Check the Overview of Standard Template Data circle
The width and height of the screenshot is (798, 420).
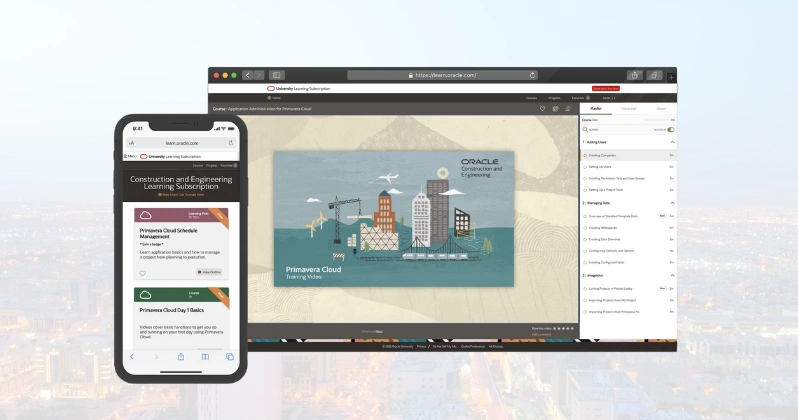coord(584,216)
